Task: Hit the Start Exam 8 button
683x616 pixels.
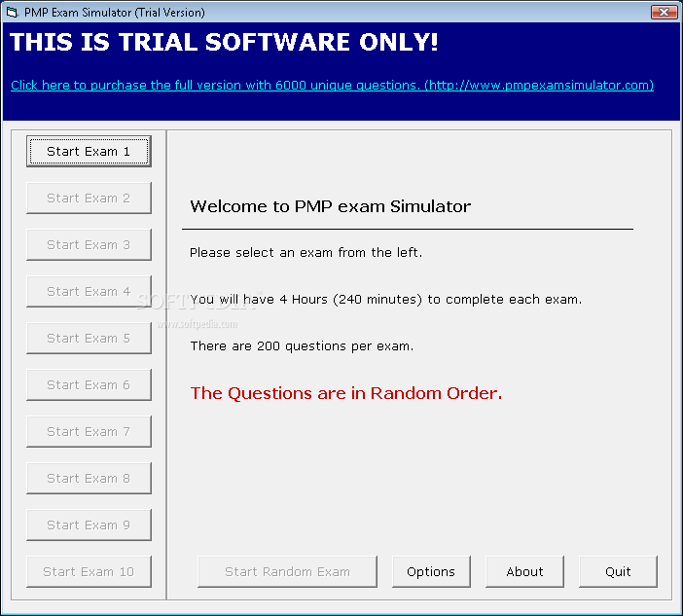Action: [x=89, y=478]
